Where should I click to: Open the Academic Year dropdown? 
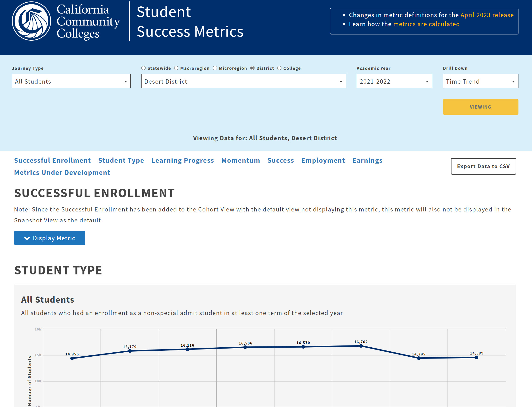coord(394,81)
